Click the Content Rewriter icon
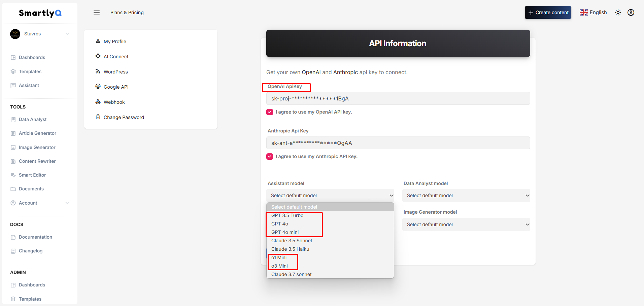 pos(13,161)
